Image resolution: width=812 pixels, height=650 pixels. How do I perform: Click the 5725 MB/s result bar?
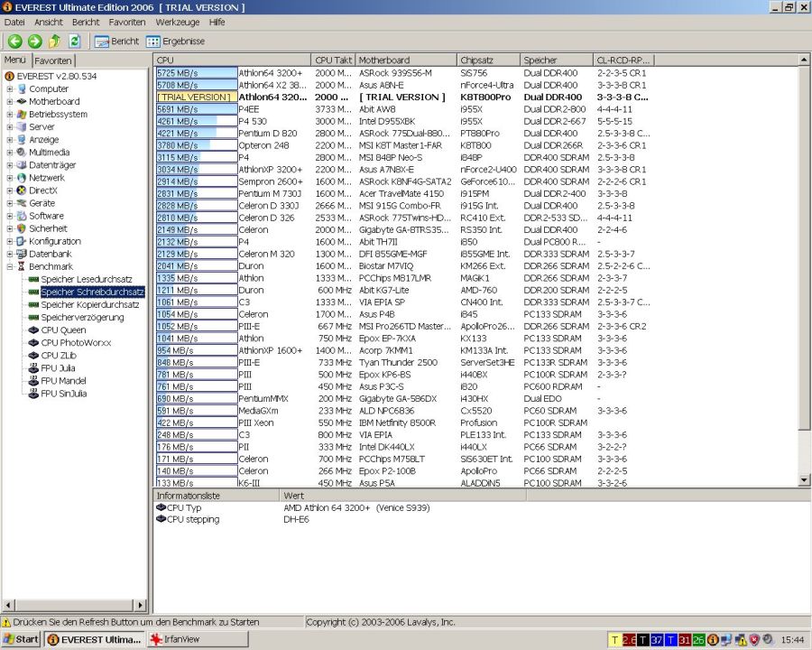(197, 73)
